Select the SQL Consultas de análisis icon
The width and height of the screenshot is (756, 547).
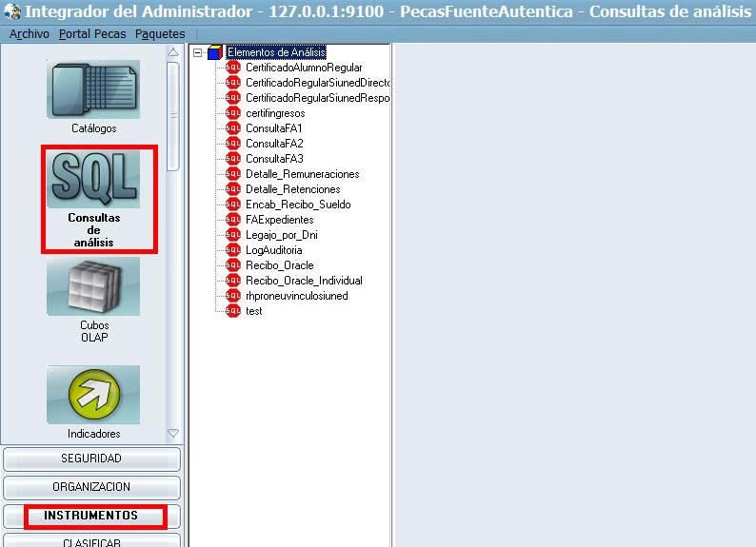pyautogui.click(x=93, y=179)
